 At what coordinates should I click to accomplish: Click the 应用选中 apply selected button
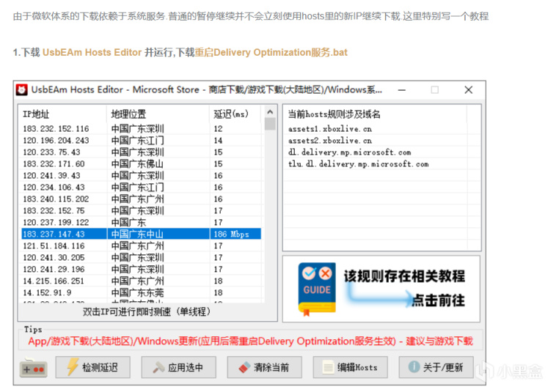coord(178,367)
